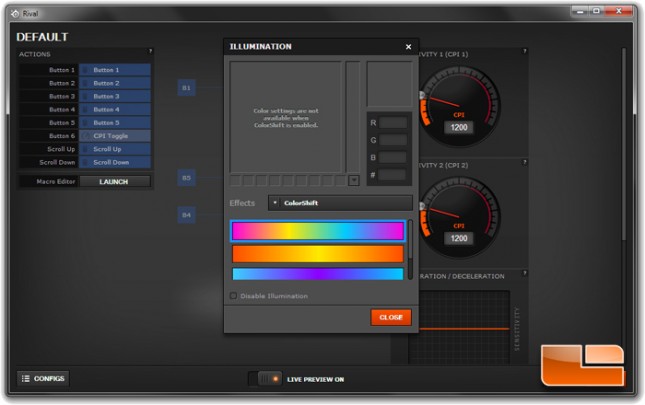Image resolution: width=645 pixels, height=405 pixels.
Task: Minimize the Rival window
Action: [x=580, y=12]
